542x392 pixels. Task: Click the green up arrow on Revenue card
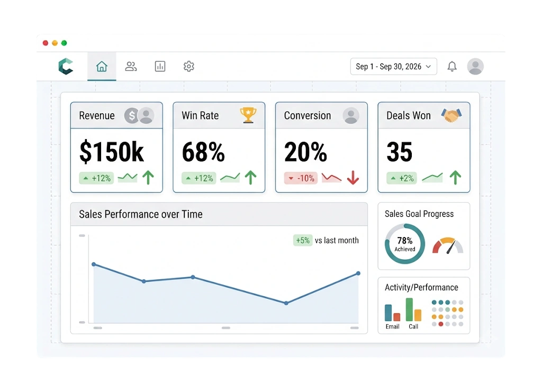pos(148,178)
